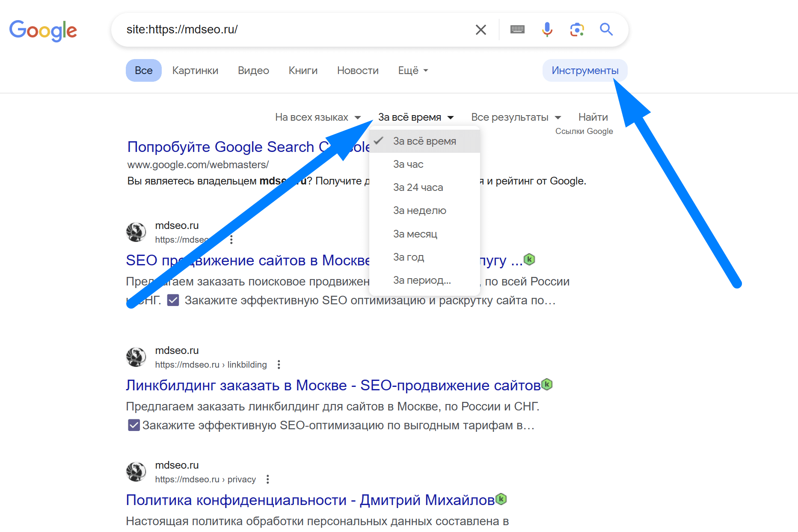Screen dimensions: 798x532
Task: Switch to Картинки tab
Action: (195, 71)
